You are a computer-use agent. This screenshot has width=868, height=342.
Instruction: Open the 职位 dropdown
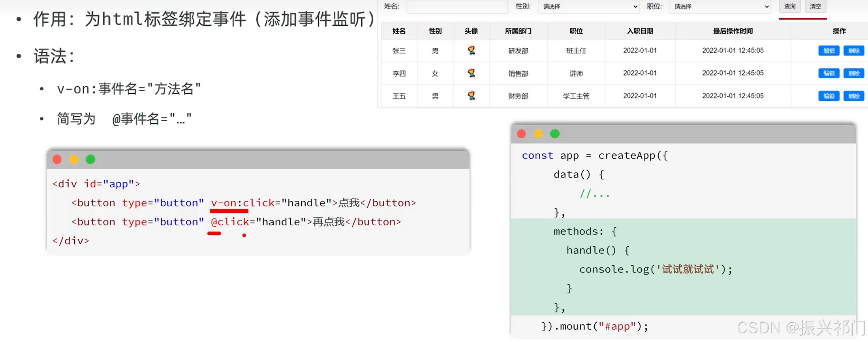(x=720, y=6)
